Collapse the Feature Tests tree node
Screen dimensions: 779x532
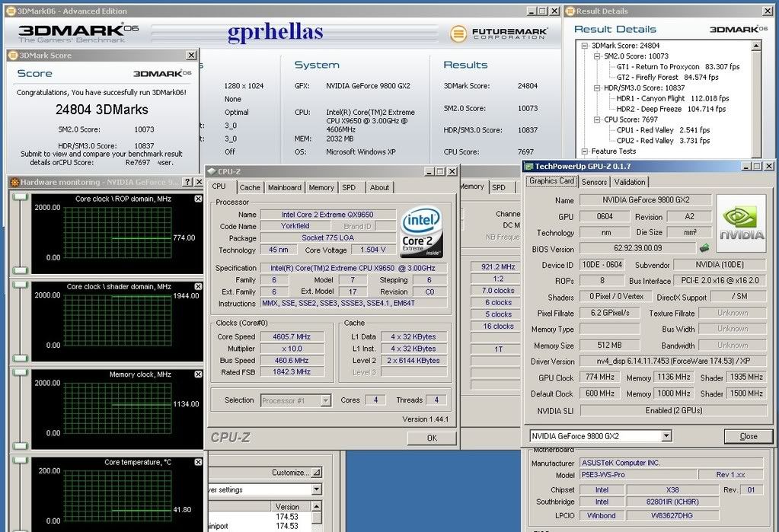coord(585,151)
